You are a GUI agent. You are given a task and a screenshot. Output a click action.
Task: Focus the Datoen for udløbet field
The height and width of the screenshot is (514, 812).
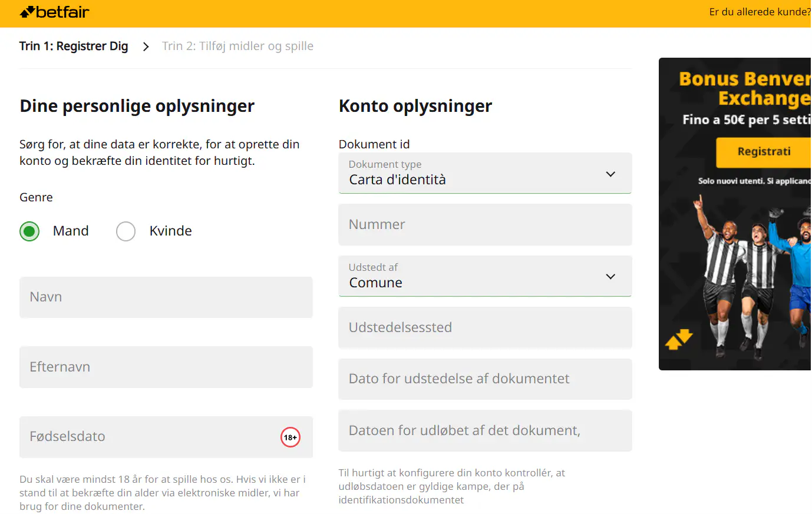click(485, 430)
